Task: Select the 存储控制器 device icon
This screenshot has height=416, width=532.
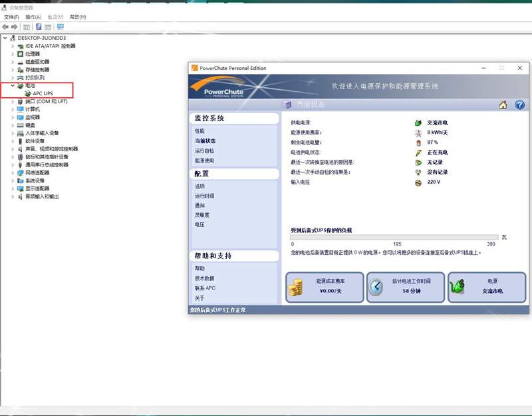Action: tap(21, 70)
